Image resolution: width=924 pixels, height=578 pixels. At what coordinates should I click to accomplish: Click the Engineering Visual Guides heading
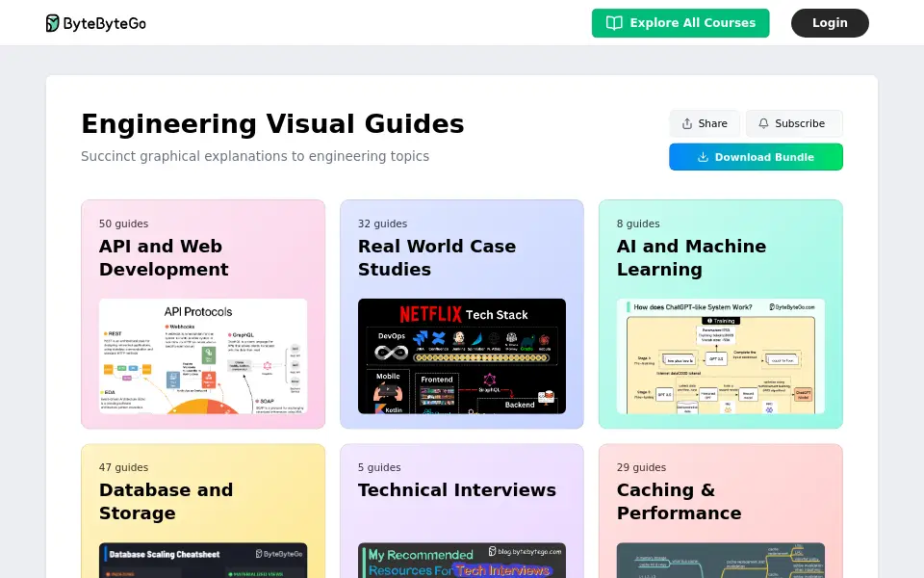tap(272, 124)
